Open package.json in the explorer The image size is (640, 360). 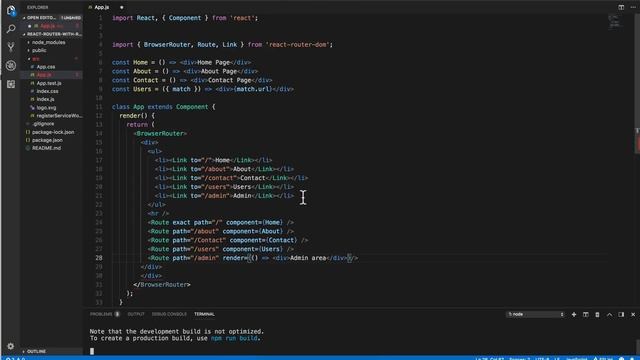pos(47,140)
